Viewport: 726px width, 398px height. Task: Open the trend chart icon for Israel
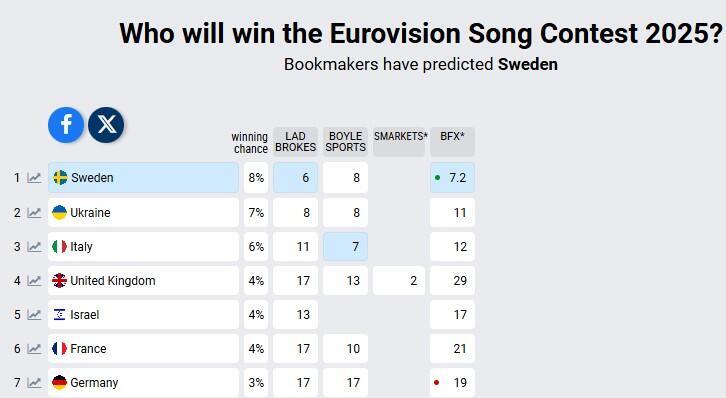coord(34,315)
